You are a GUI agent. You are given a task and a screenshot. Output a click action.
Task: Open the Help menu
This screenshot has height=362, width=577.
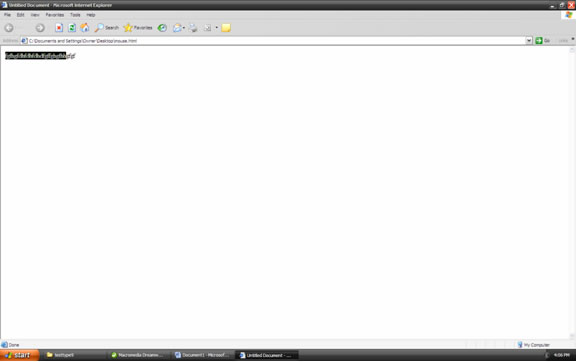point(91,15)
